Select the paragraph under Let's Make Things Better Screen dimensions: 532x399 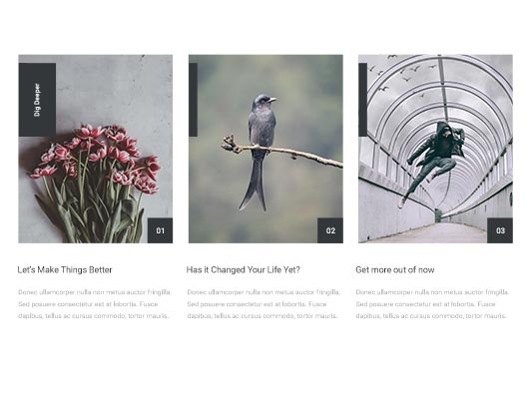click(95, 304)
